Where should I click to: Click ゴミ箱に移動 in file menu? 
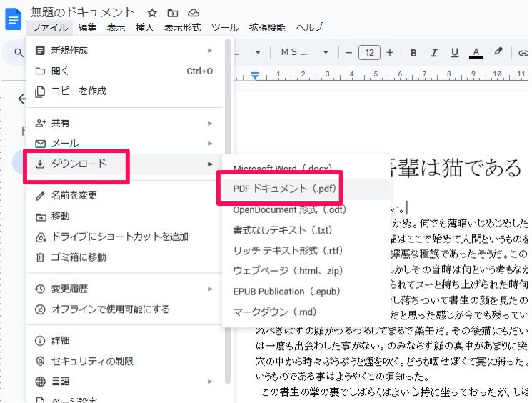click(x=79, y=257)
